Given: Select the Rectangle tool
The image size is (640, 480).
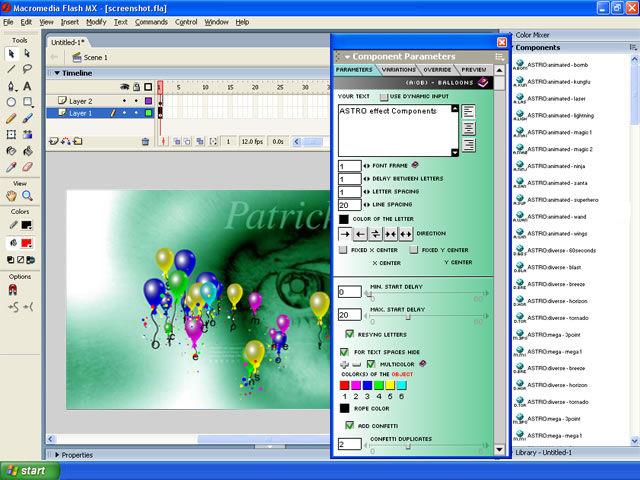Looking at the screenshot, I should [27, 102].
